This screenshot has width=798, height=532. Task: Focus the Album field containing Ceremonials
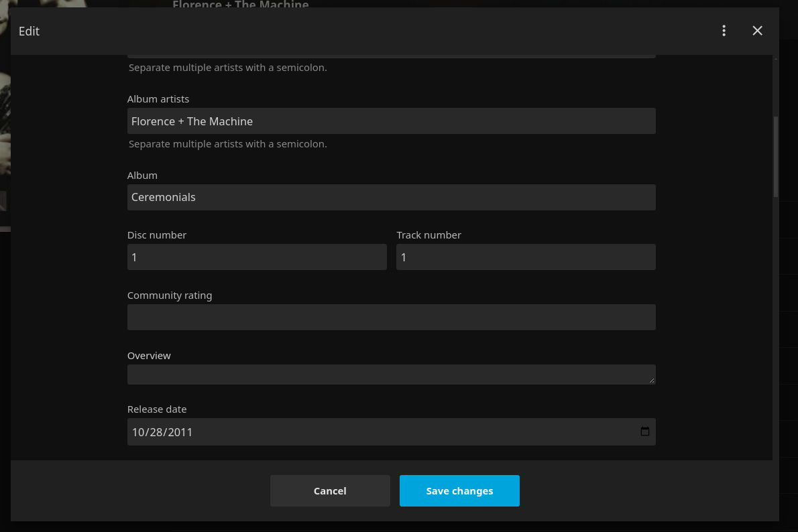point(391,198)
